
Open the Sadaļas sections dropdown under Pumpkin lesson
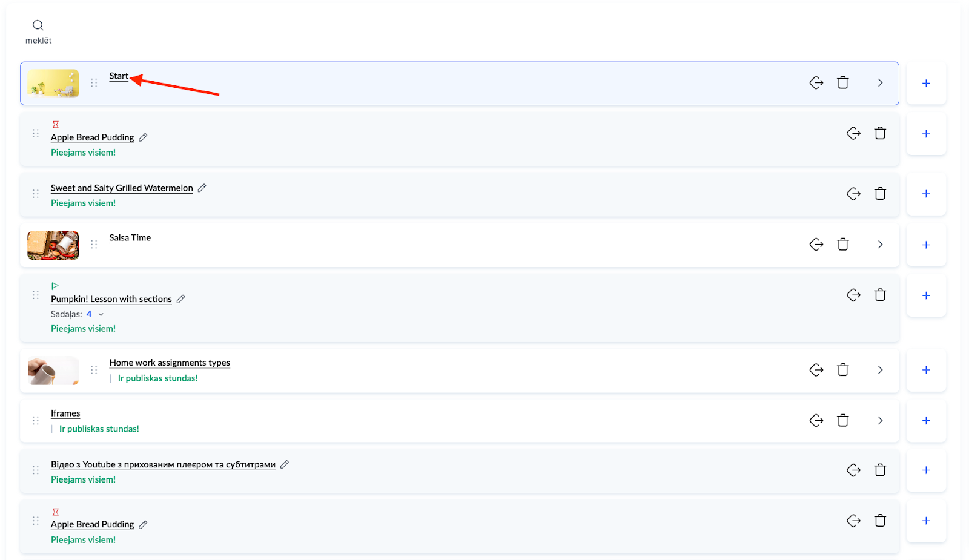(101, 314)
